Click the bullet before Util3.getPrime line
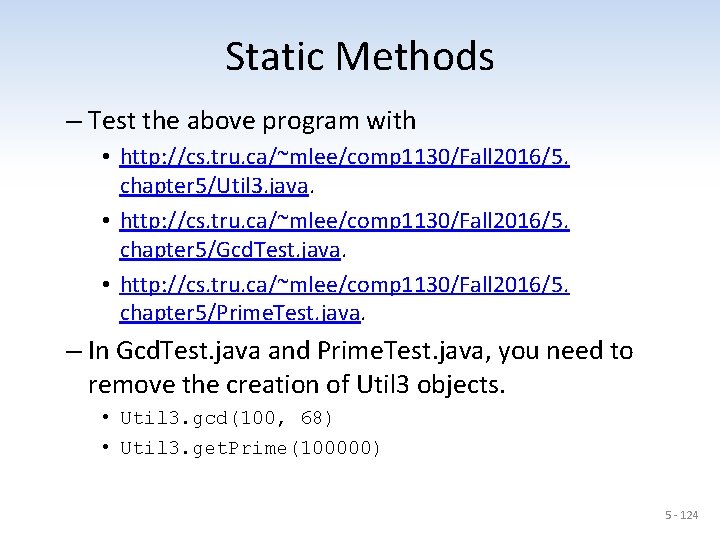This screenshot has width=720, height=540. 105,448
